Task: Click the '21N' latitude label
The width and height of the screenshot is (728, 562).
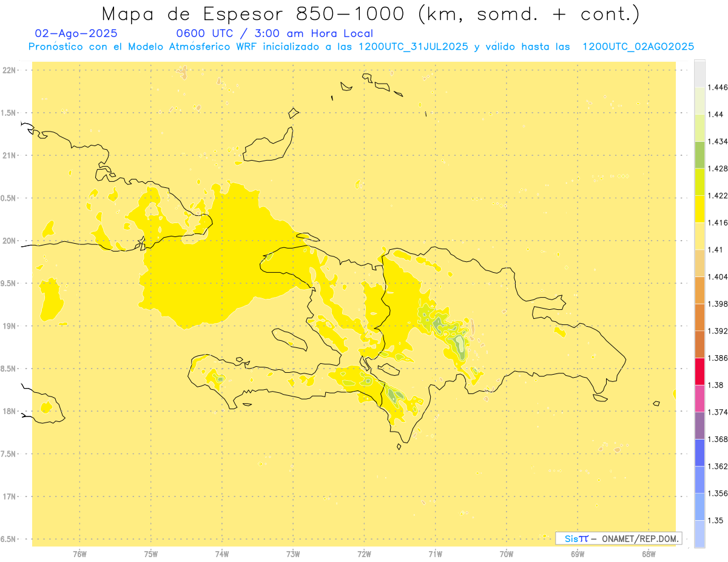Action: (x=9, y=156)
